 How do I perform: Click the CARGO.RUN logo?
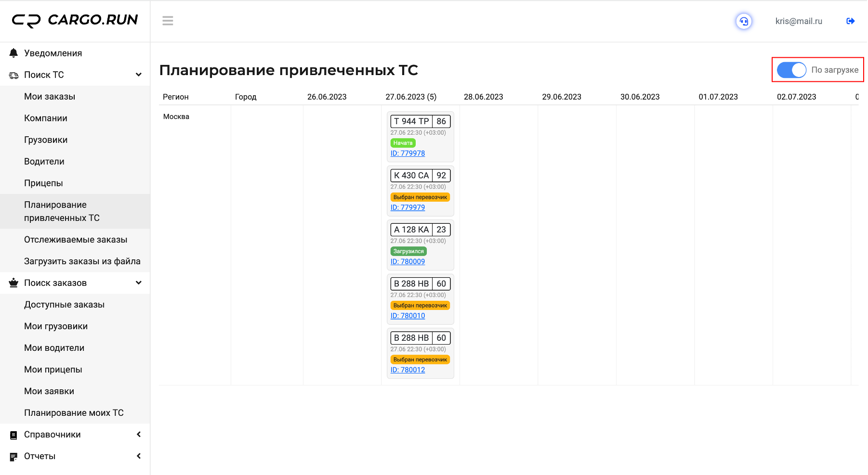coord(75,20)
